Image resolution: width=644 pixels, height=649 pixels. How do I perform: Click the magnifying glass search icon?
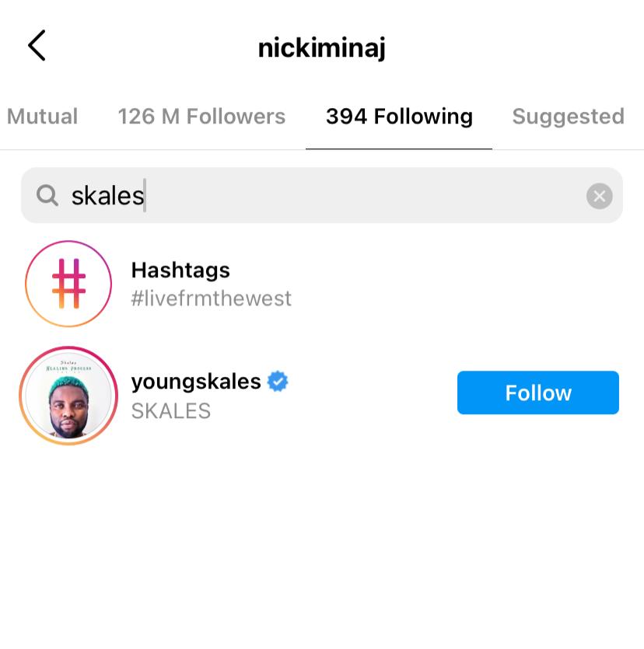tap(47, 195)
